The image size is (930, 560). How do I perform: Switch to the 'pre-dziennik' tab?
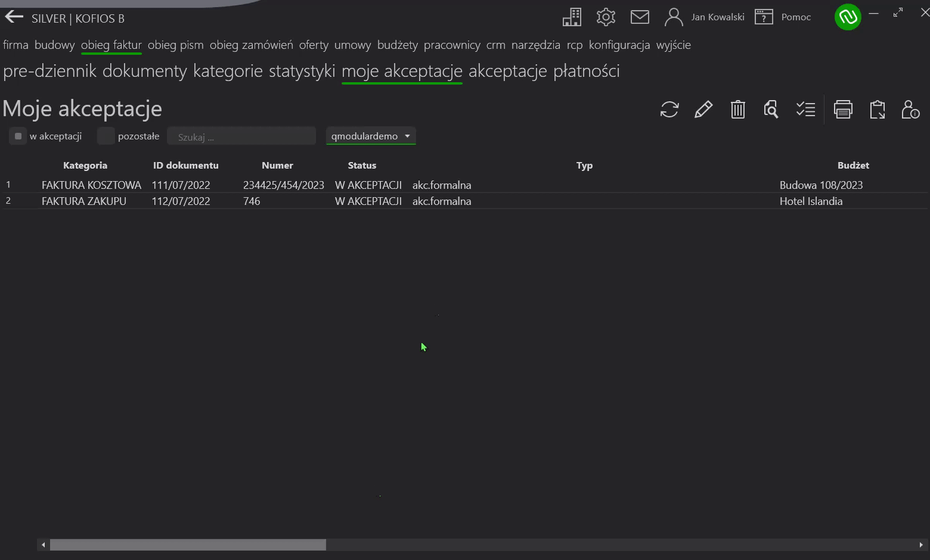coord(49,71)
